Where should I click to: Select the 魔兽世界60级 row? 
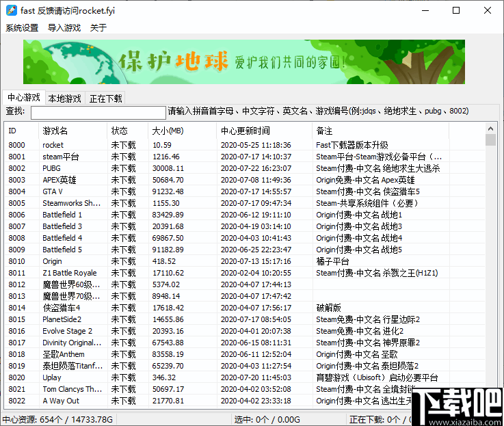245,284
